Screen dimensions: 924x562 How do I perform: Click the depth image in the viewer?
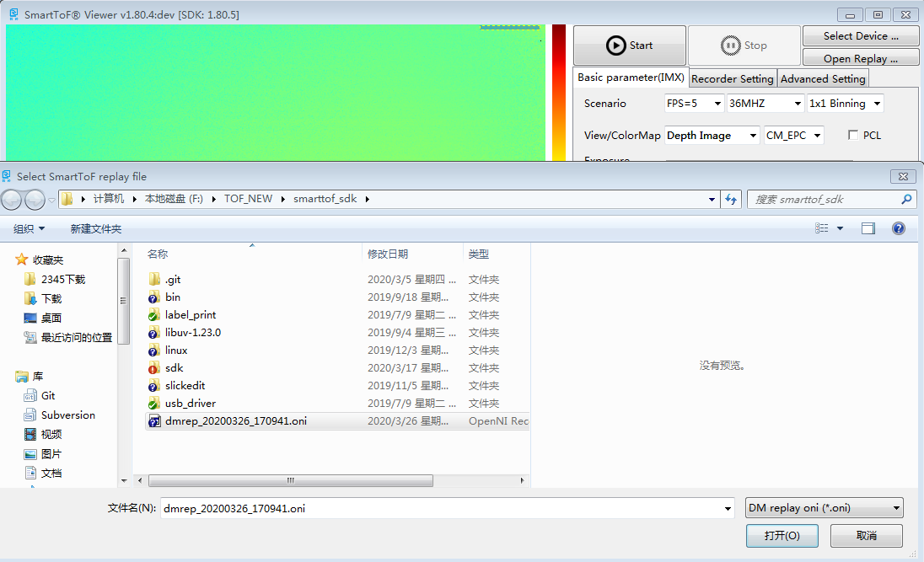coord(275,93)
